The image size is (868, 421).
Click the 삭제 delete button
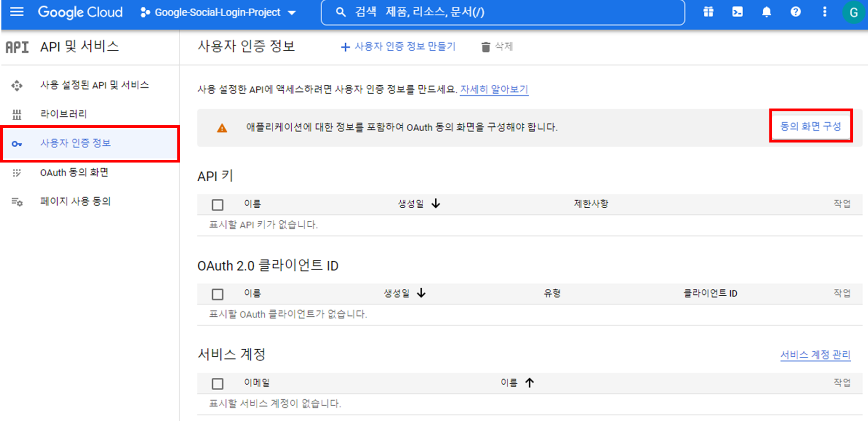pos(497,47)
